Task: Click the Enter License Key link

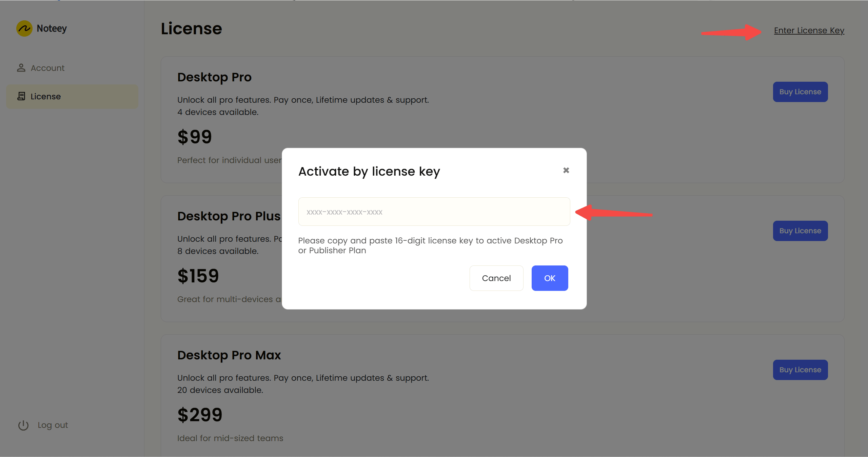Action: tap(809, 31)
